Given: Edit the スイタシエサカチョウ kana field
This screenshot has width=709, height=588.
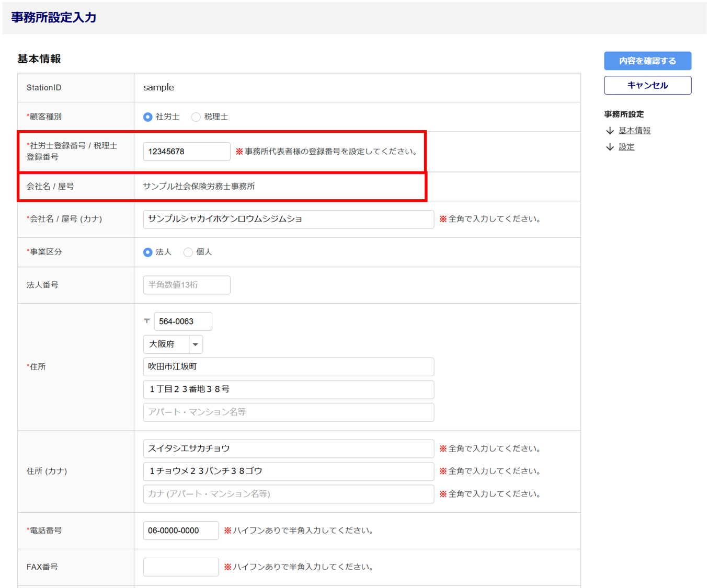Looking at the screenshot, I should click(x=288, y=448).
